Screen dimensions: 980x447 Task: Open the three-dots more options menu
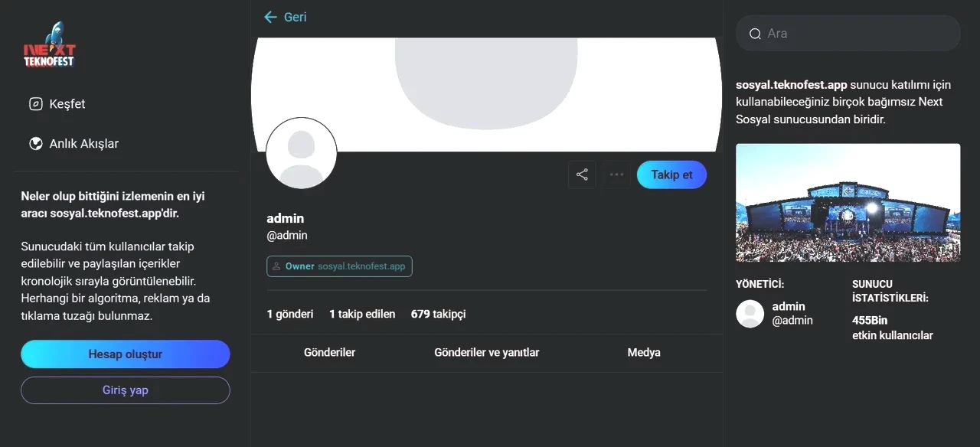coord(616,175)
